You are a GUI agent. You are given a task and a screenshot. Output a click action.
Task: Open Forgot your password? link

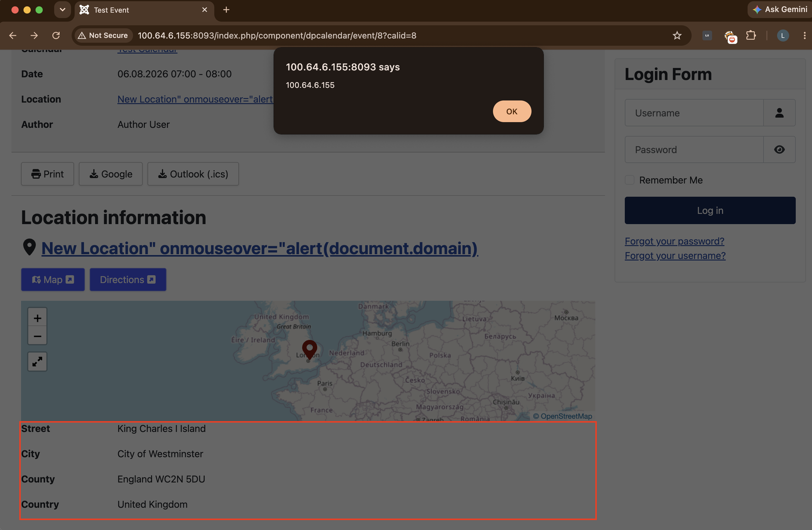[x=674, y=241]
